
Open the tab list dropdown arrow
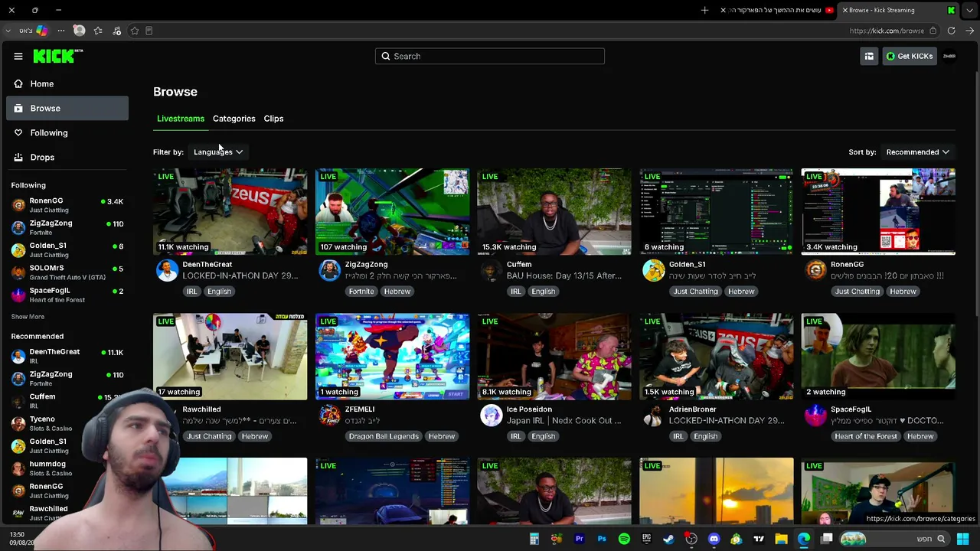[x=969, y=10]
